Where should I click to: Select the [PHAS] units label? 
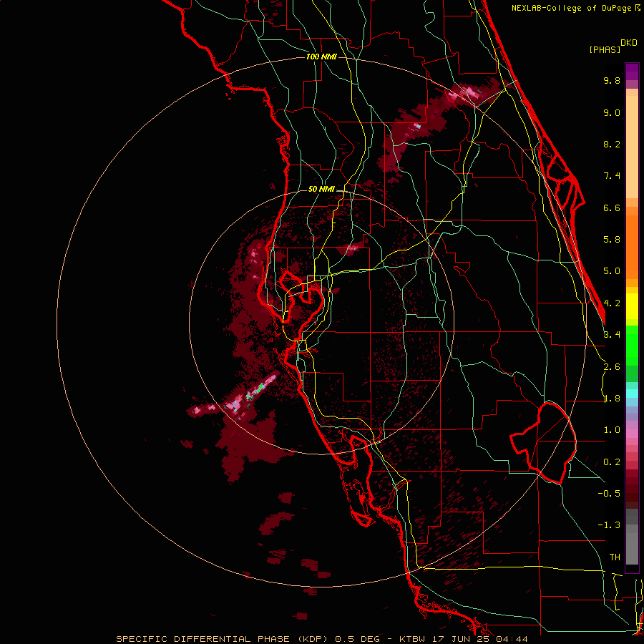[x=605, y=49]
